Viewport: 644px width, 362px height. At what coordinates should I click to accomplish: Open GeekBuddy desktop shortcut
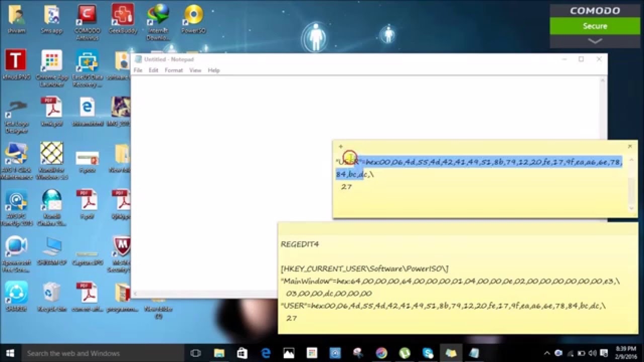(x=122, y=19)
